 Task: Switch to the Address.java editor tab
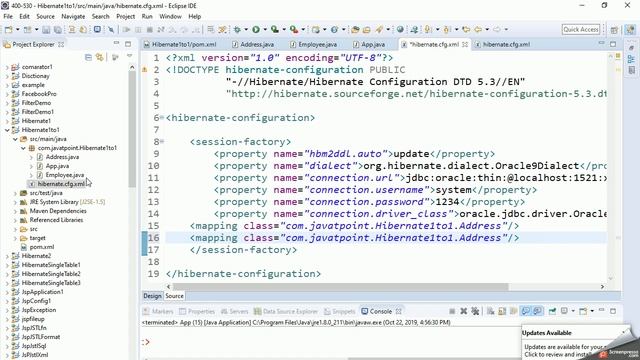[x=253, y=44]
